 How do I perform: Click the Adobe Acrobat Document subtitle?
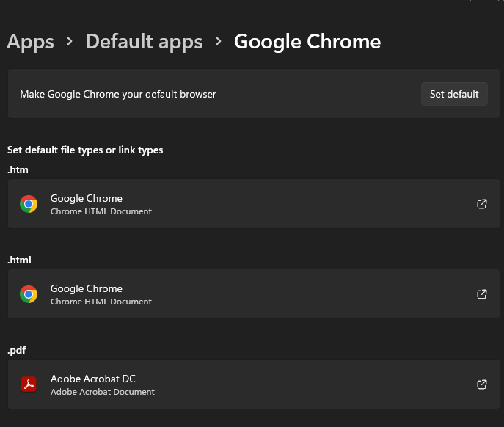point(103,392)
